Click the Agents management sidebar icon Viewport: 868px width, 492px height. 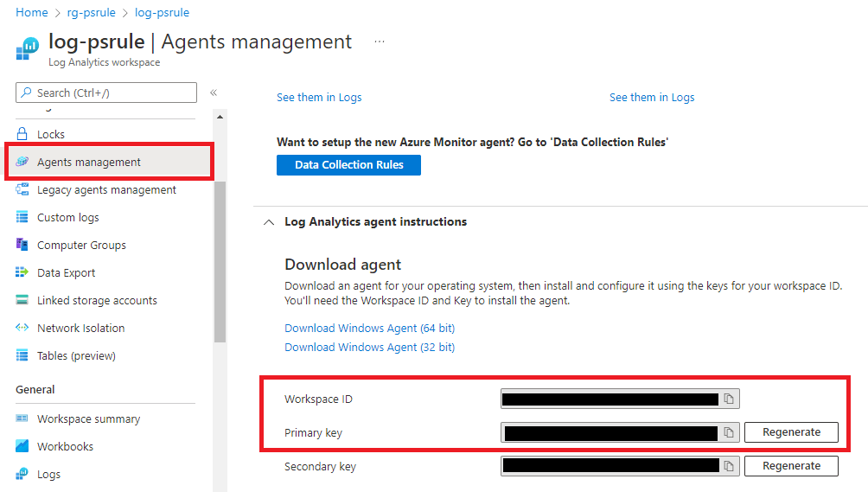[22, 162]
